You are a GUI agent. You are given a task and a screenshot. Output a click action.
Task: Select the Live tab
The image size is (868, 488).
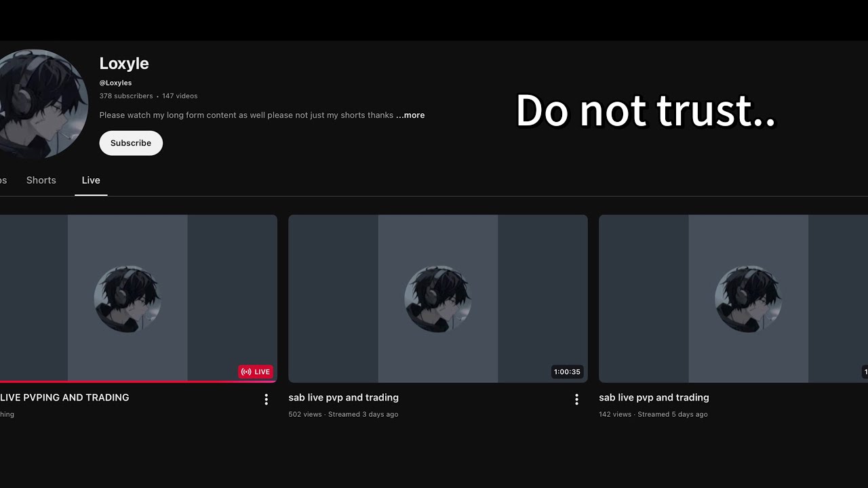coord(91,180)
